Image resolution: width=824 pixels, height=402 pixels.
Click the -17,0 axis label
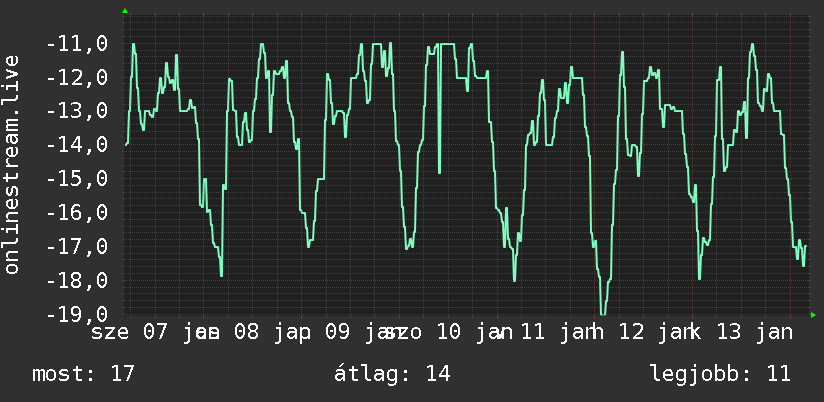point(76,246)
